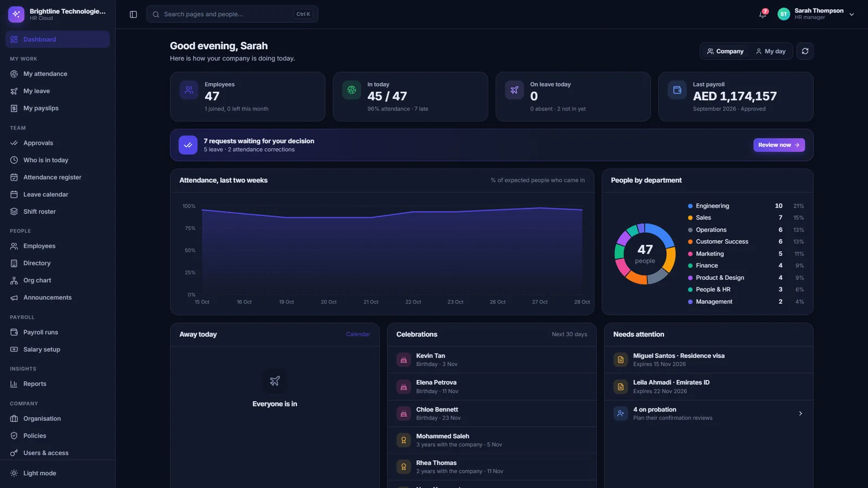Navigate to Org chart
The width and height of the screenshot is (868, 488).
pos(58,280)
